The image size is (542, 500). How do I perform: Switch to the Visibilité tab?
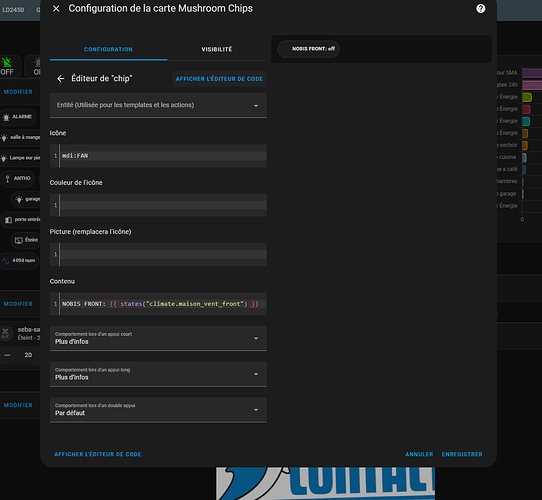217,49
